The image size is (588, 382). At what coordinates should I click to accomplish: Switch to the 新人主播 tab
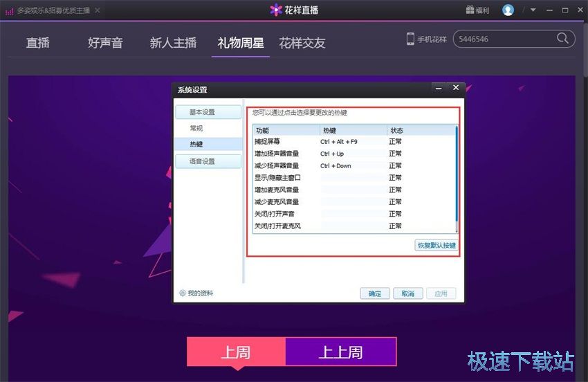[x=173, y=43]
